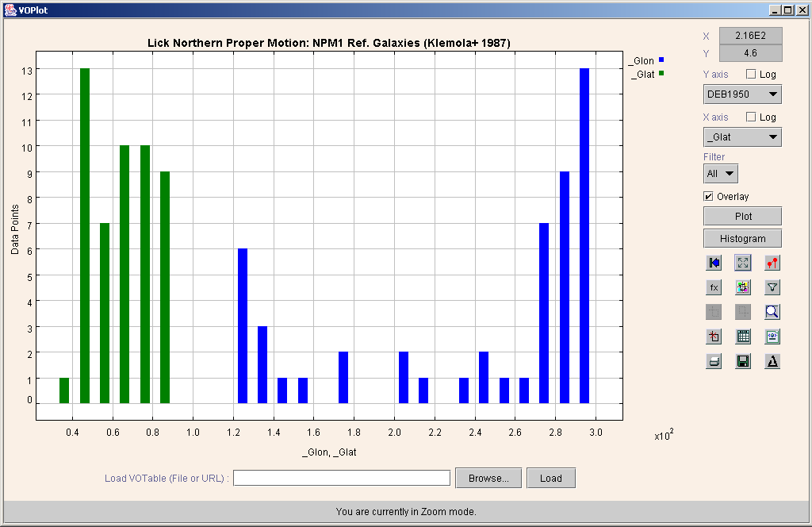Enable the X axis Log checkbox
Image resolution: width=812 pixels, height=527 pixels.
(x=751, y=117)
